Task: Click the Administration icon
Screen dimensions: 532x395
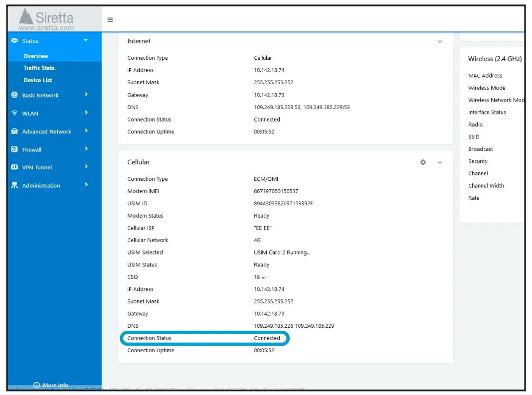Action: [x=14, y=185]
